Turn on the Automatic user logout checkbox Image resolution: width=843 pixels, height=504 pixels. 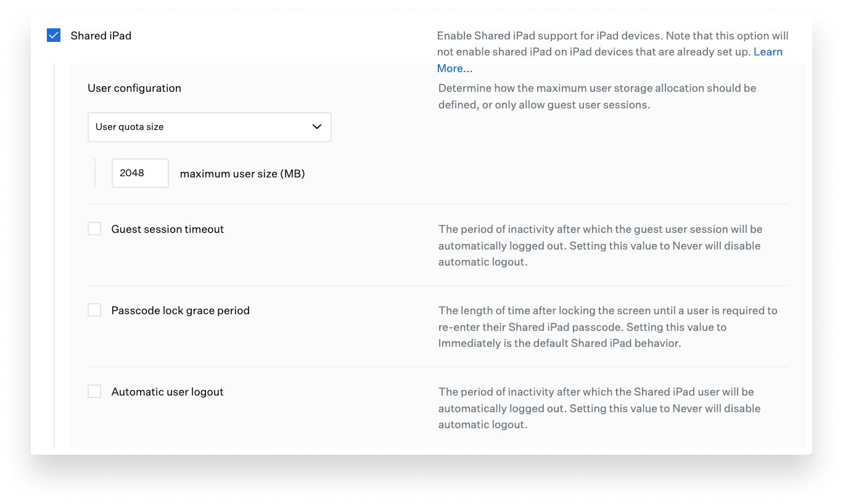94,392
